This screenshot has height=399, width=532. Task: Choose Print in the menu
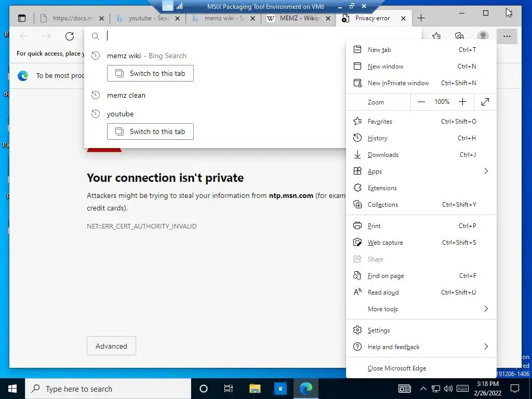(421, 226)
